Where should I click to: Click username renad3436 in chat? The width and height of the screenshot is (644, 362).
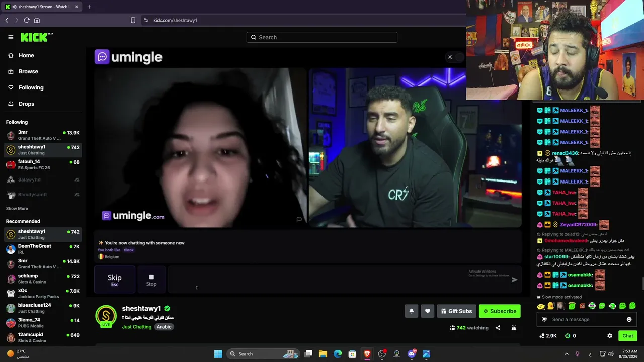[565, 153]
